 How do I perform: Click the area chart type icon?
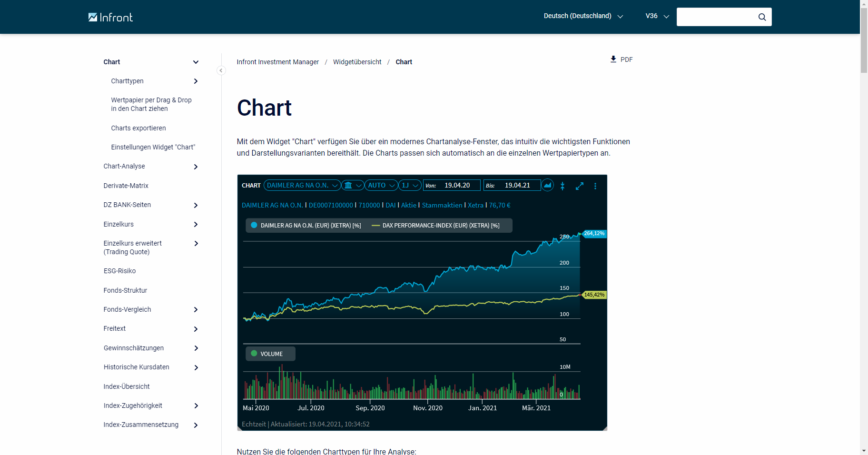tap(548, 185)
